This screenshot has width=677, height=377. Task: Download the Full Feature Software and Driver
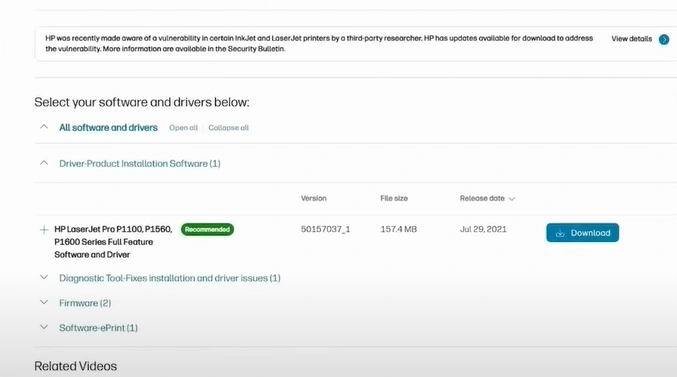click(582, 233)
